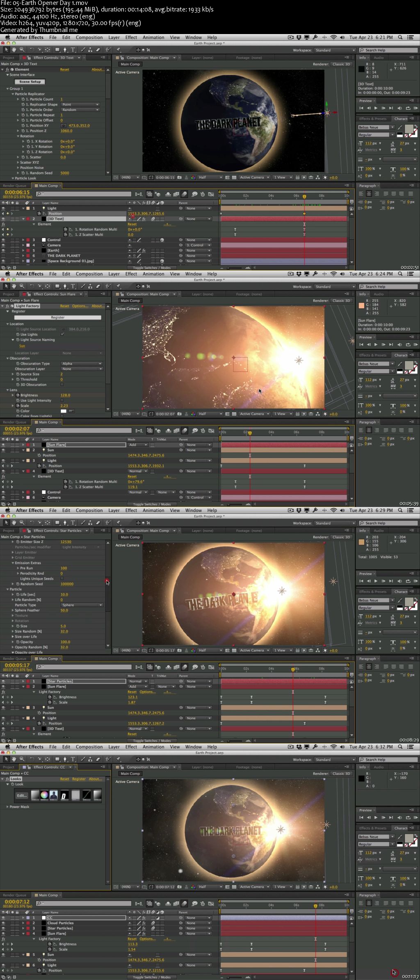
Task: Toggle stopwatch next to Look property
Action: [12, 784]
